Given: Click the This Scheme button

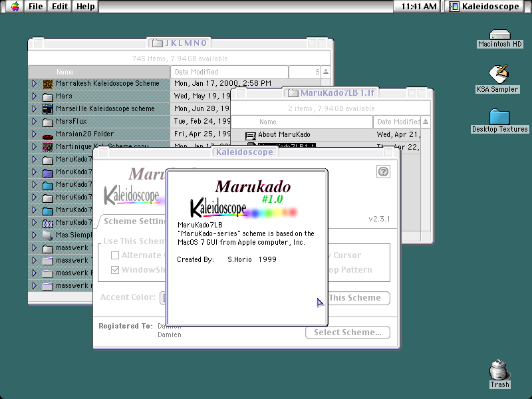Looking at the screenshot, I should point(359,298).
